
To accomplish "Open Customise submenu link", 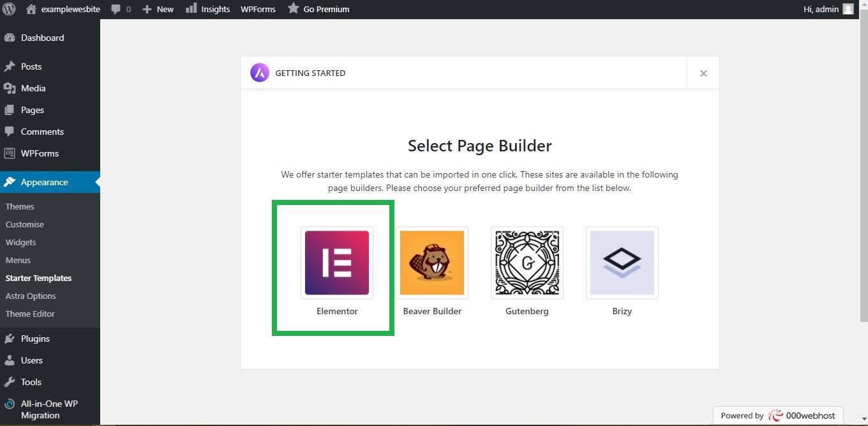I will [x=25, y=224].
